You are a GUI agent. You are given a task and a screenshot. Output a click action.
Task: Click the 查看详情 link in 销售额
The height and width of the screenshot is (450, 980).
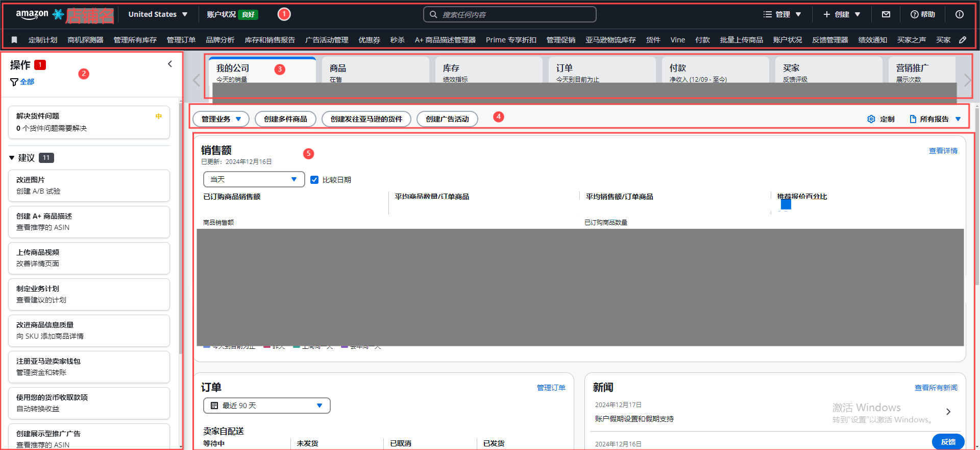(943, 151)
